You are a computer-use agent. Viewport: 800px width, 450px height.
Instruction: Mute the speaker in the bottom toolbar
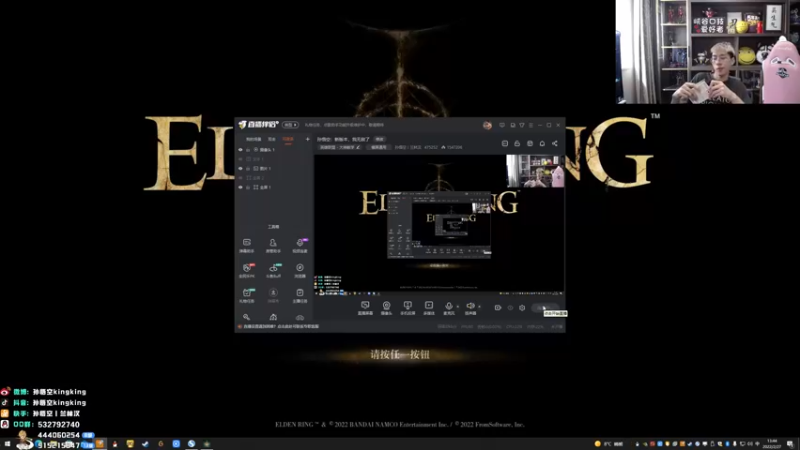point(470,307)
